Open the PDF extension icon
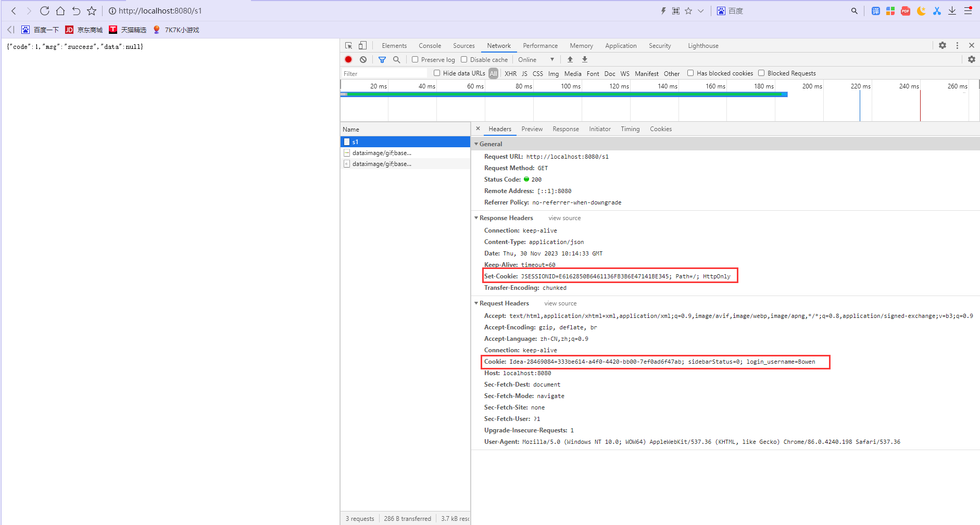980x525 pixels. point(906,11)
